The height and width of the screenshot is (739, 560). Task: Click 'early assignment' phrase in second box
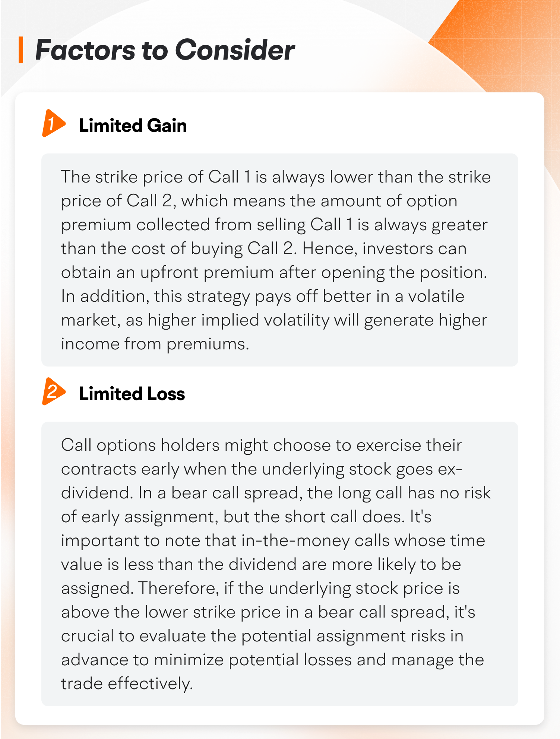(149, 517)
